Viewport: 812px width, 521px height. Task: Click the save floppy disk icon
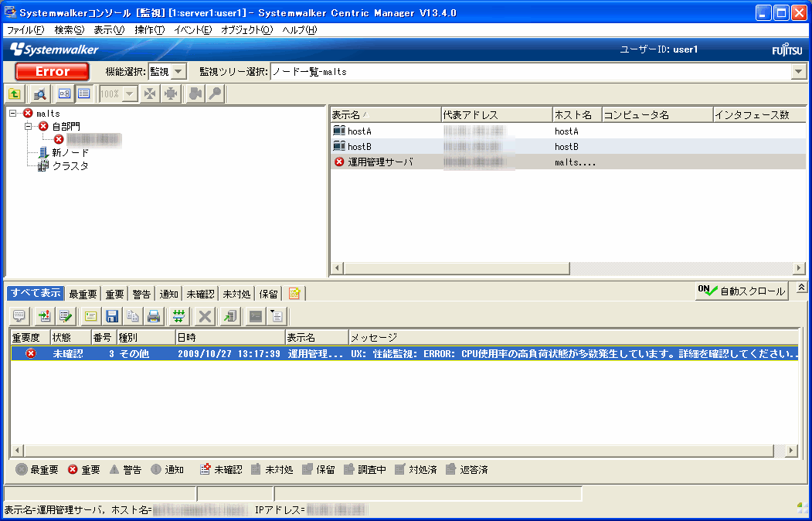tap(112, 315)
